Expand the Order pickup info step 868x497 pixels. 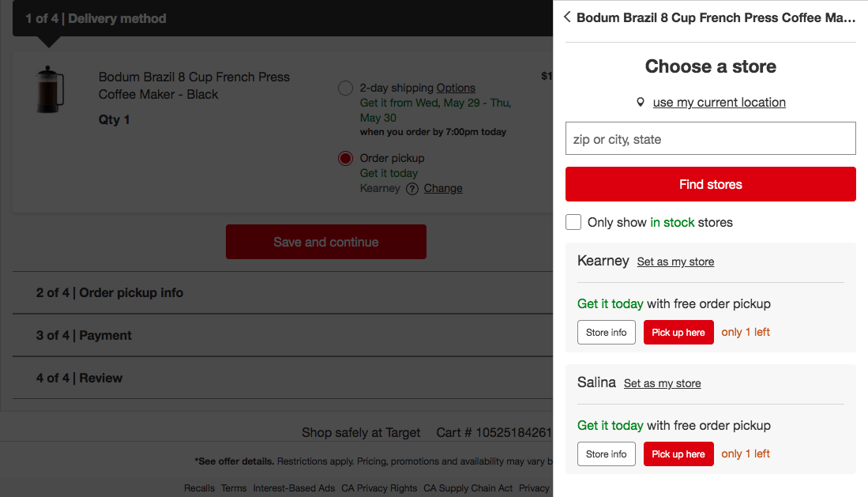click(x=110, y=292)
